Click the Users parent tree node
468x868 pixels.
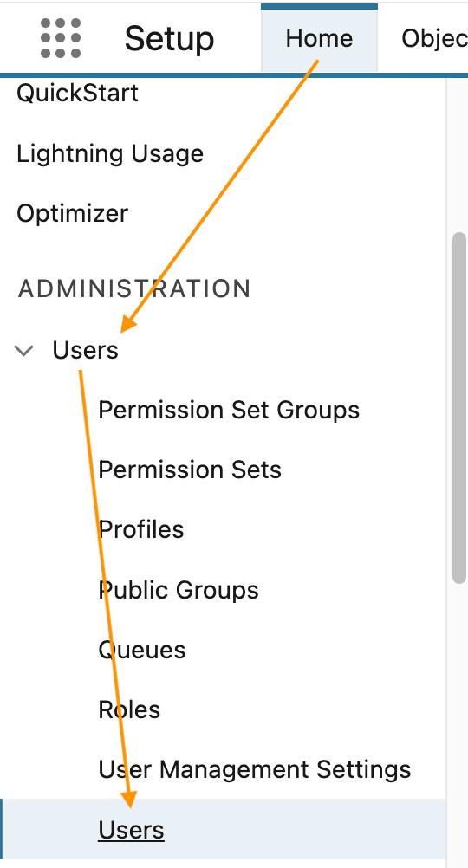85,351
